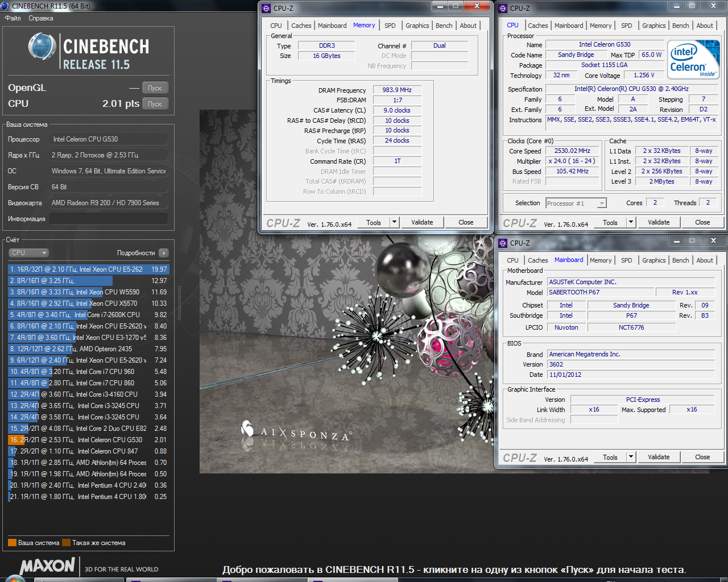This screenshot has height=582, width=728.
Task: Open Mainboard tab in Memory CPU-Z window
Action: click(332, 26)
